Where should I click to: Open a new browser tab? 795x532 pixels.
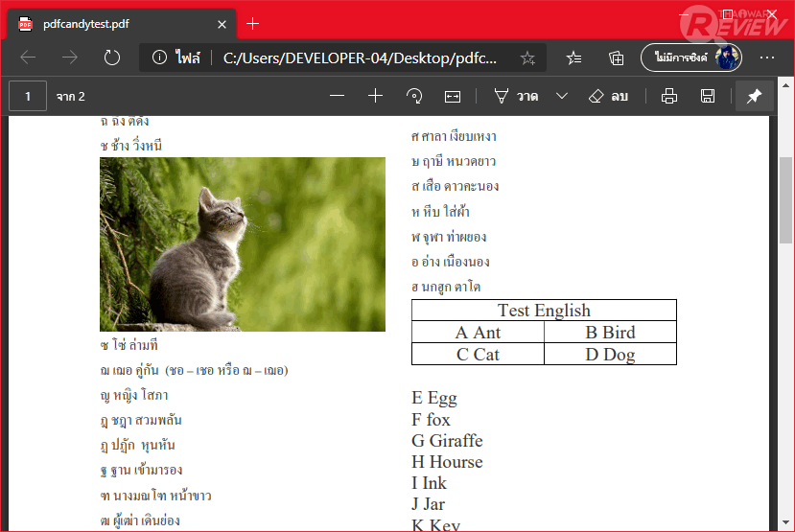click(253, 23)
